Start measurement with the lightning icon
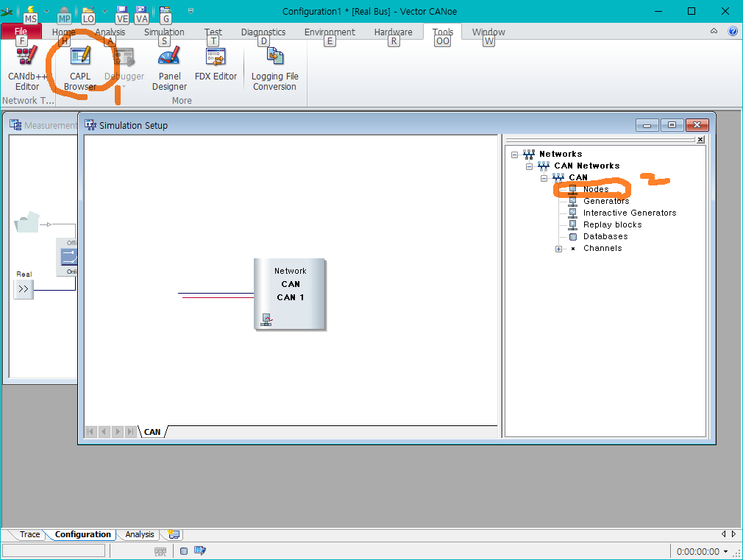 [x=32, y=10]
